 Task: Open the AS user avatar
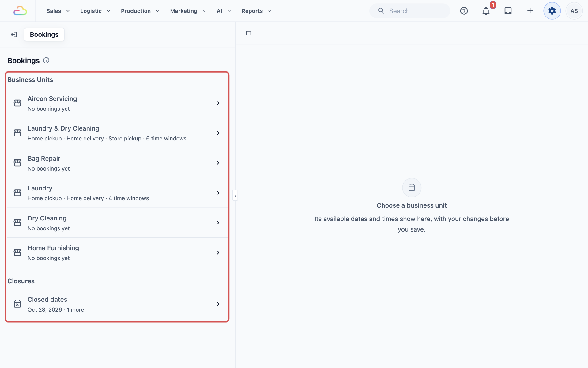pos(574,11)
